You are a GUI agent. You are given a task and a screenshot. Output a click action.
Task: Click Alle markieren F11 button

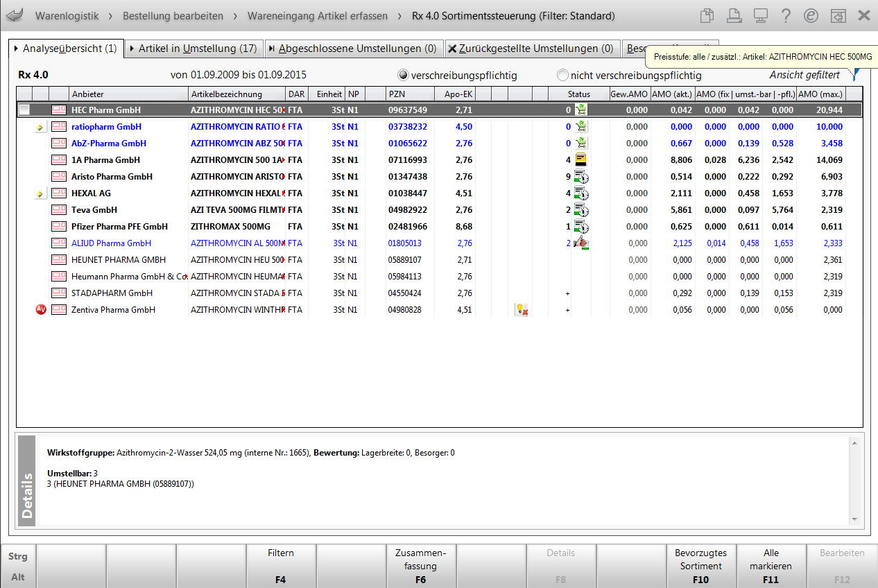pos(771,566)
